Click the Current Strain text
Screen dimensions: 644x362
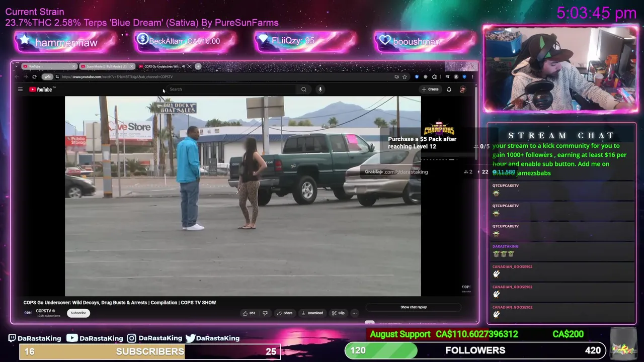(35, 12)
